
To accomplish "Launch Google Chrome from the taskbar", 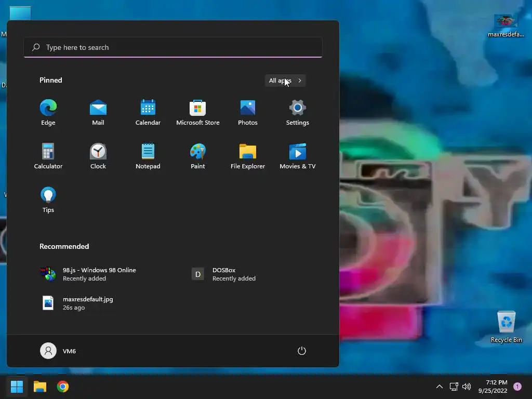I will click(63, 387).
